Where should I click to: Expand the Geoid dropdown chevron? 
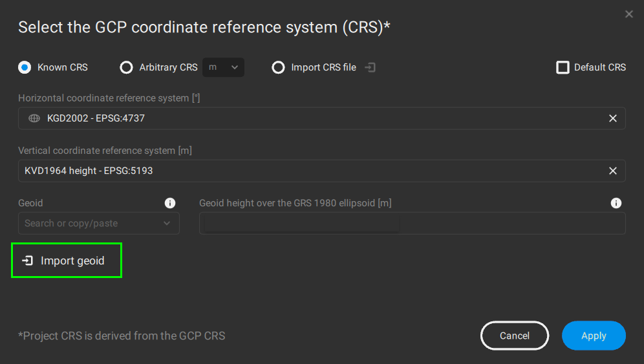(167, 223)
